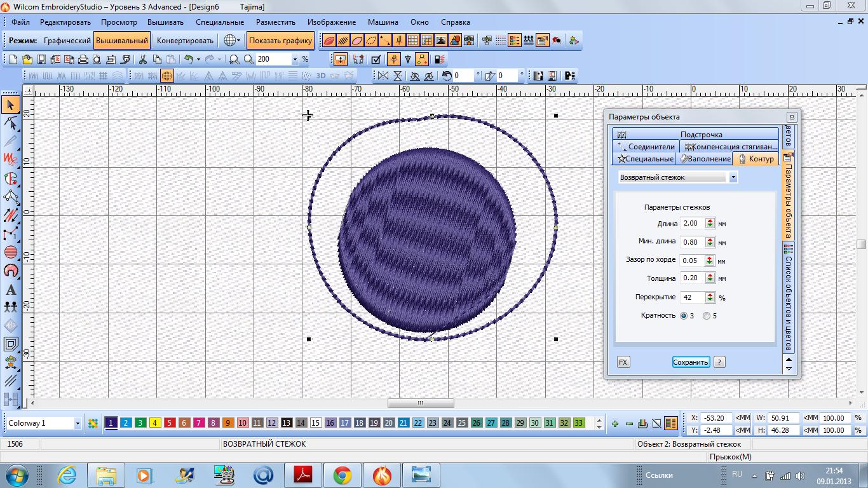Expand the zoom level 200 dropdown
This screenshot has width=868, height=488.
[295, 59]
